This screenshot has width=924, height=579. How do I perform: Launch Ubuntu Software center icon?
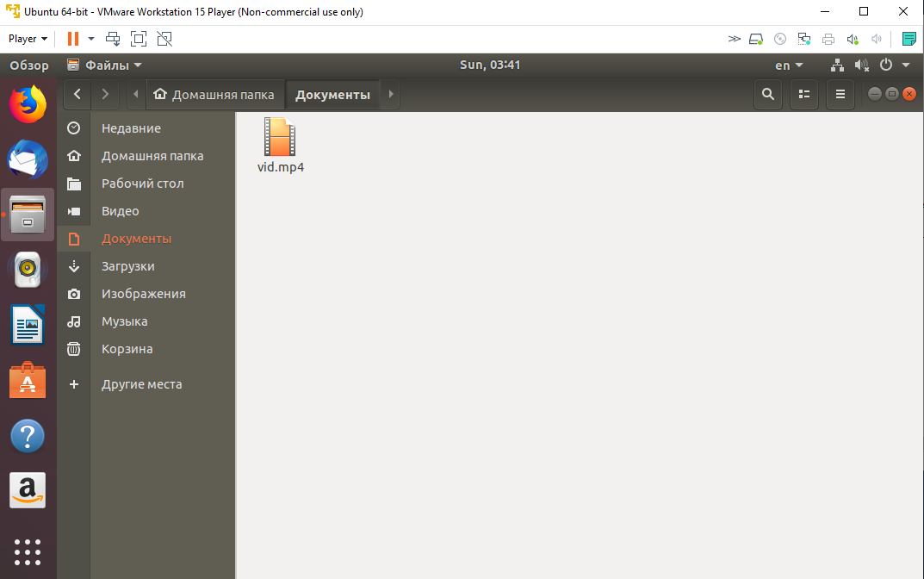pos(28,381)
